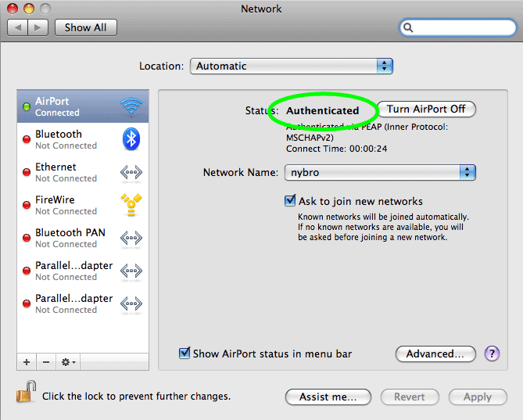Image resolution: width=523 pixels, height=420 pixels.
Task: Click the blue Bluetooth icon
Action: (x=131, y=138)
